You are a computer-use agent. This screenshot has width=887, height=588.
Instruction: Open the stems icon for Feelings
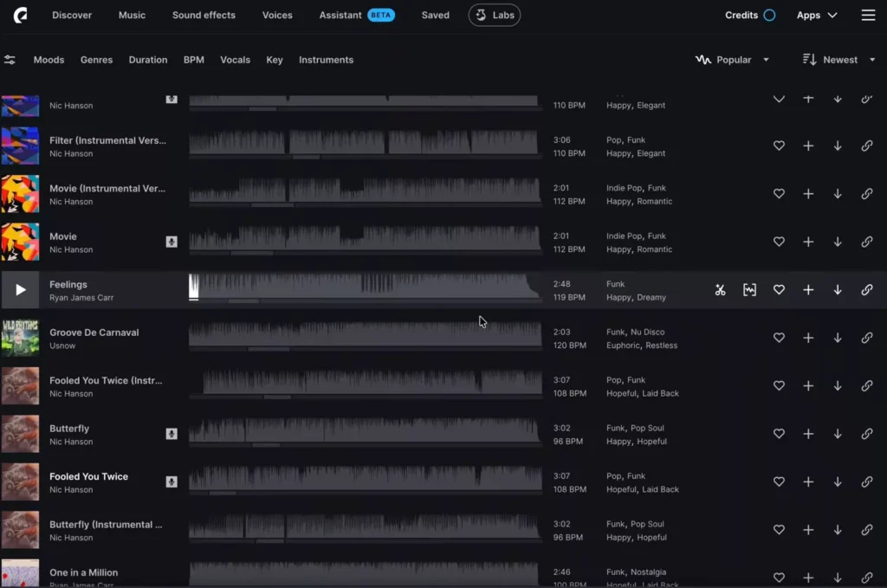click(749, 290)
